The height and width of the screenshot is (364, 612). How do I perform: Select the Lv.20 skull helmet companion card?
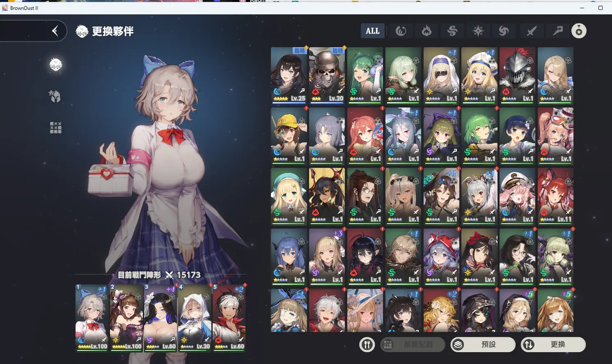pyautogui.click(x=327, y=75)
